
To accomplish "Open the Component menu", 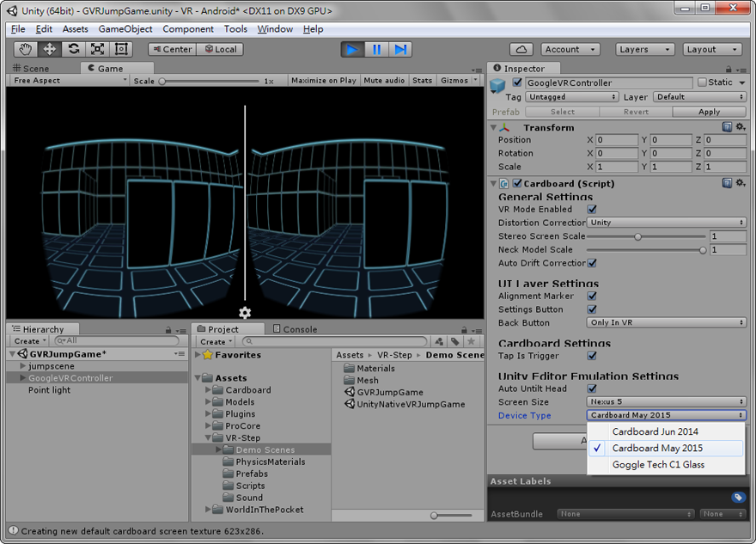I will coord(188,29).
